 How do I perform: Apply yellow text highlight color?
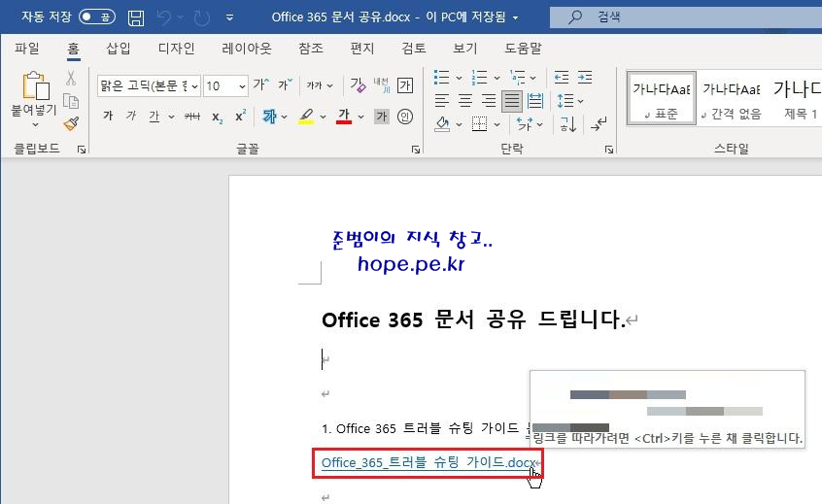pos(306,117)
